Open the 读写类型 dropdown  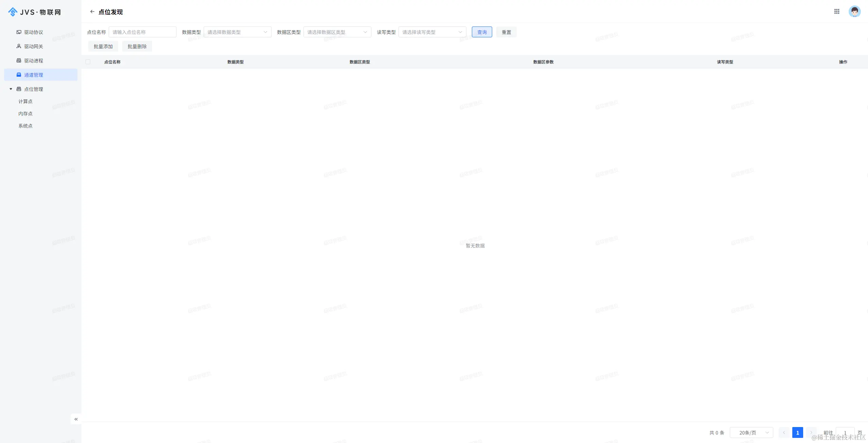[x=432, y=32]
